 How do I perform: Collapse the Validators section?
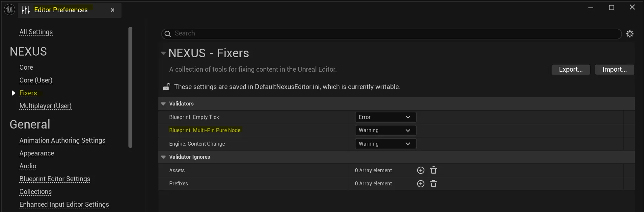tap(163, 104)
